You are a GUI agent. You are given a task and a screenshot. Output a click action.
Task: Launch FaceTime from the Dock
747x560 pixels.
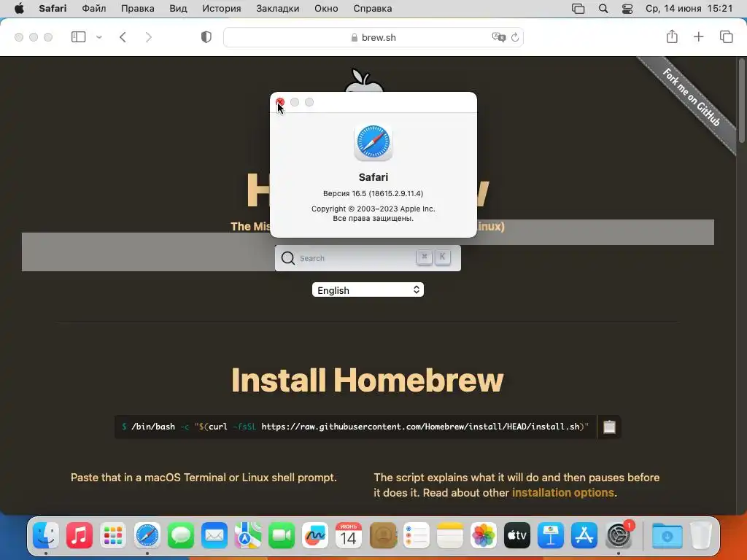pos(282,535)
